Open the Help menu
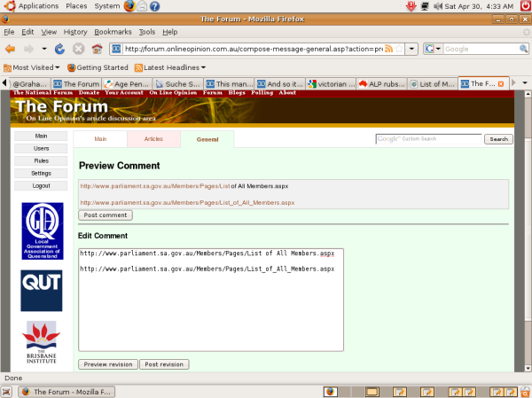This screenshot has width=532, height=398. (x=169, y=32)
